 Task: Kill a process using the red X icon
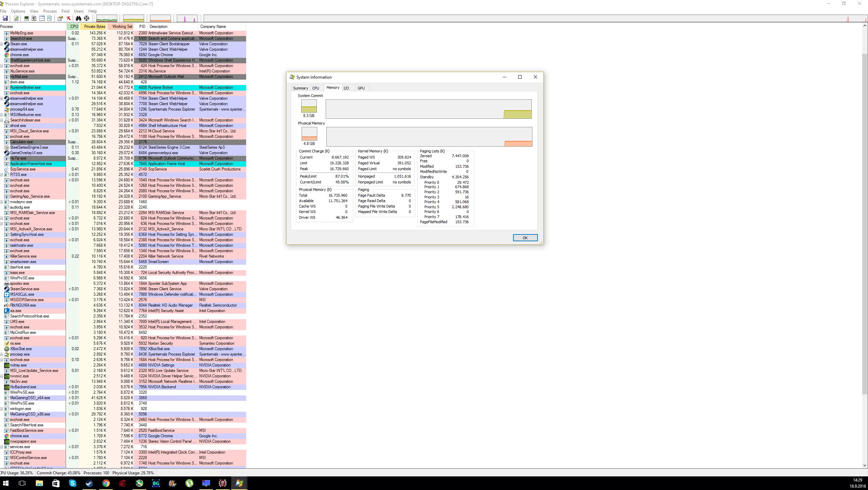pos(69,18)
